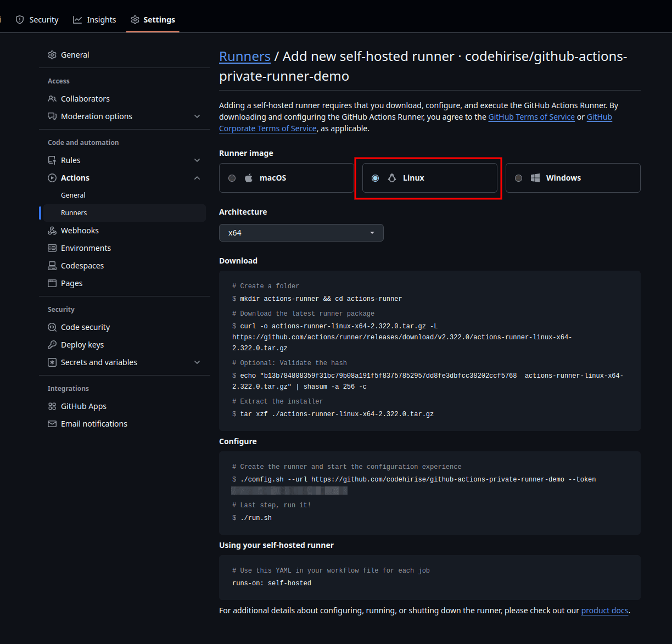Screen dimensions: 672x644
Task: Open the GitHub Terms of Service link
Action: pyautogui.click(x=531, y=116)
